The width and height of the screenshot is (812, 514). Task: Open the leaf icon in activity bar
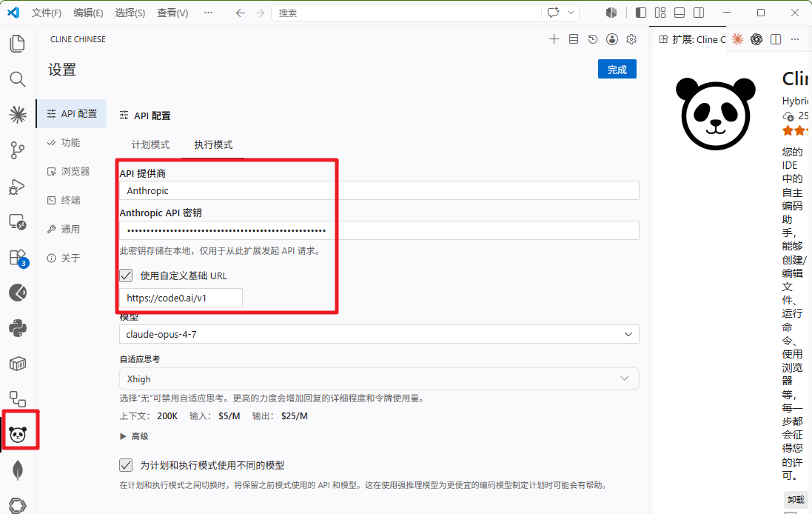tap(18, 470)
